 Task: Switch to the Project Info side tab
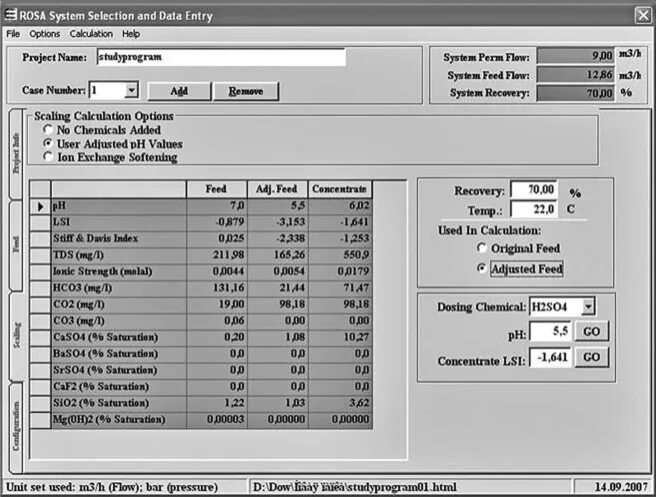16,154
